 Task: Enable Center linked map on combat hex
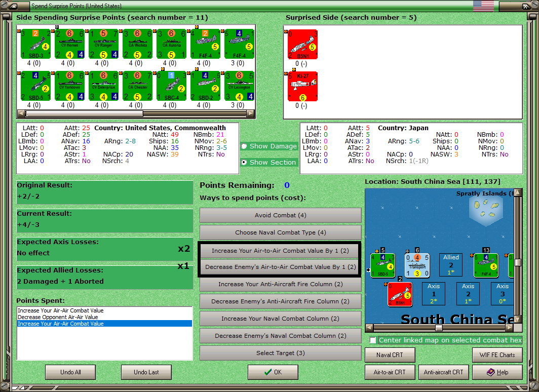[373, 340]
